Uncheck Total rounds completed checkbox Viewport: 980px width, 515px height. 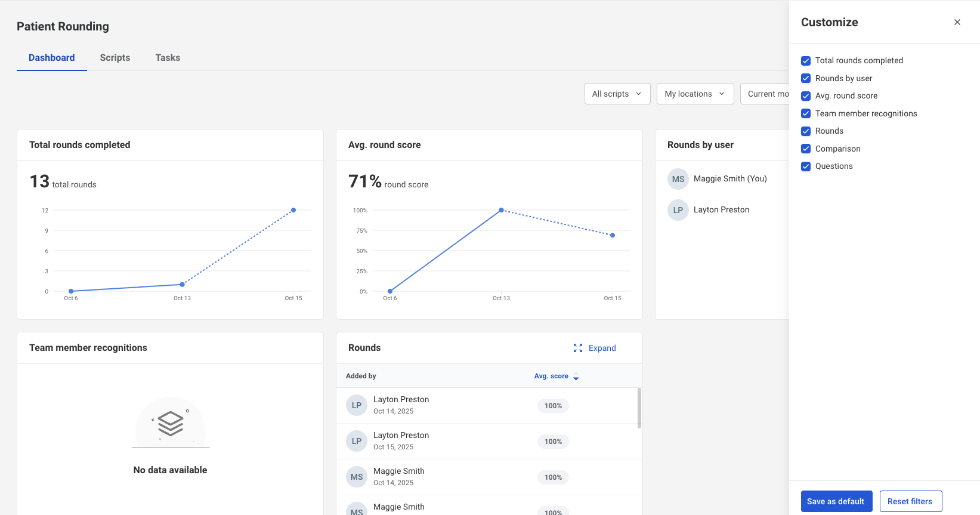(x=806, y=61)
